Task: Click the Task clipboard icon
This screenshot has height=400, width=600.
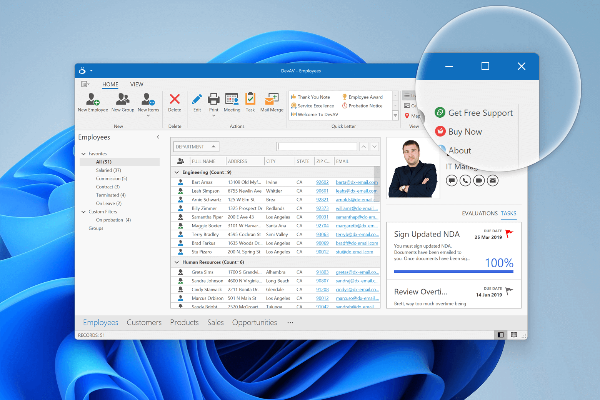Action: (250, 100)
